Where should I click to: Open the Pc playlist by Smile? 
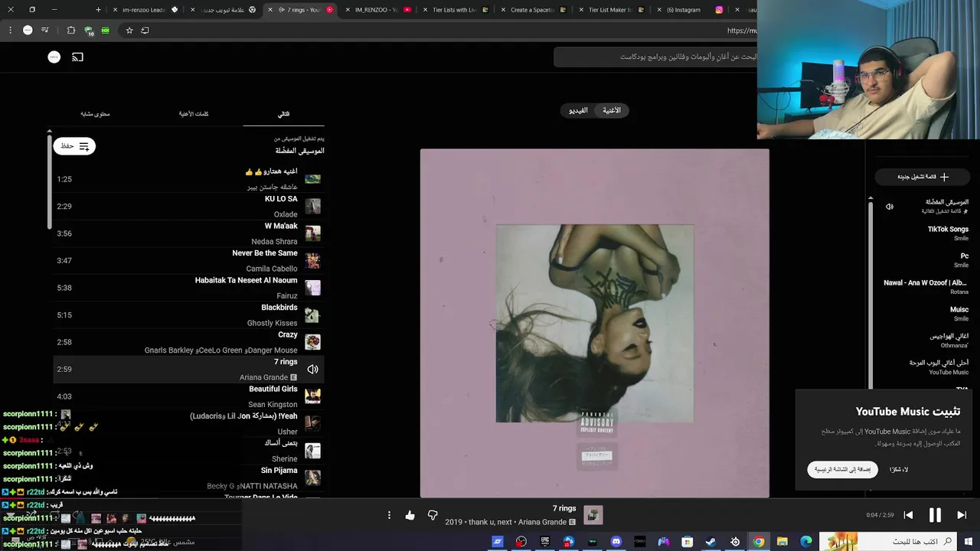[x=923, y=260]
